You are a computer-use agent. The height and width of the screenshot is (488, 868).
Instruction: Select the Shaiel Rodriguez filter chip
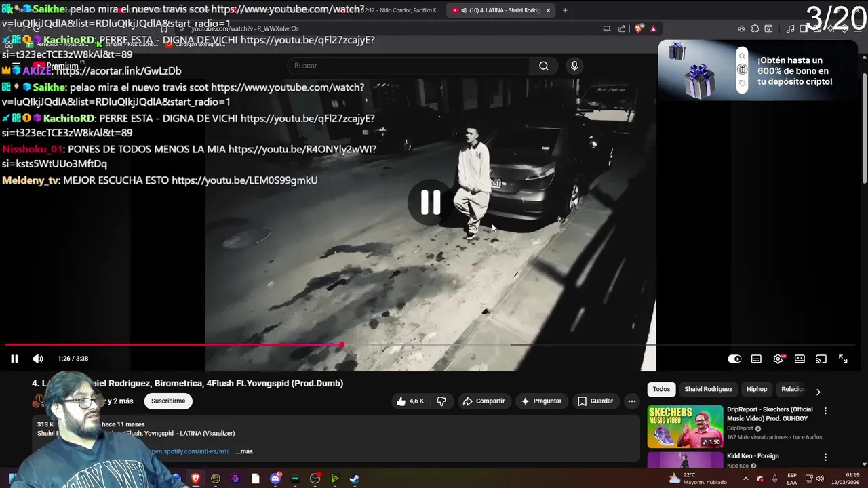708,389
